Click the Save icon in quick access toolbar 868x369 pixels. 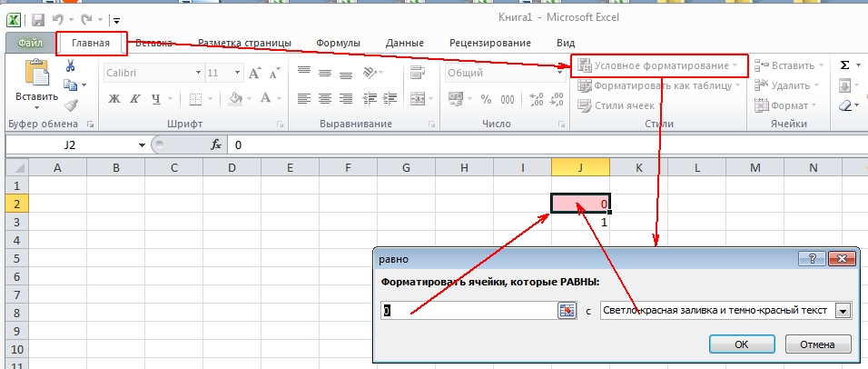38,19
